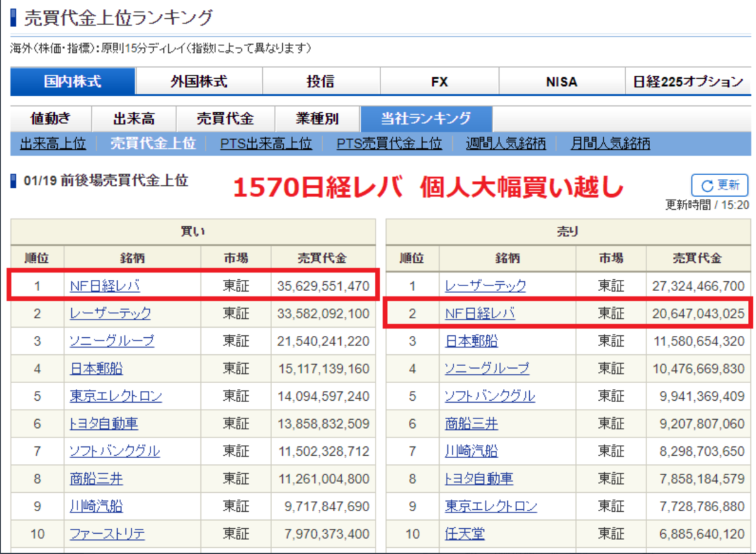The height and width of the screenshot is (554, 756).
Task: Open レーザーテック in the 買い table
Action: (x=110, y=313)
